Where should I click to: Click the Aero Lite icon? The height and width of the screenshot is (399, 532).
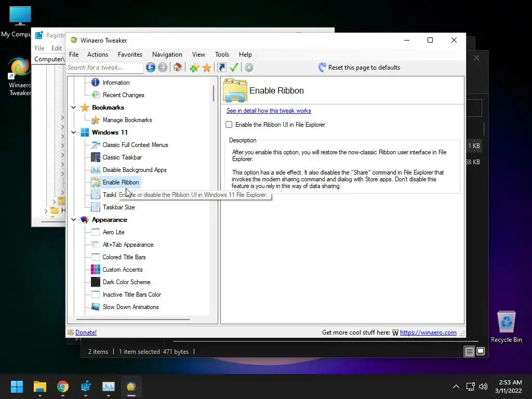96,232
